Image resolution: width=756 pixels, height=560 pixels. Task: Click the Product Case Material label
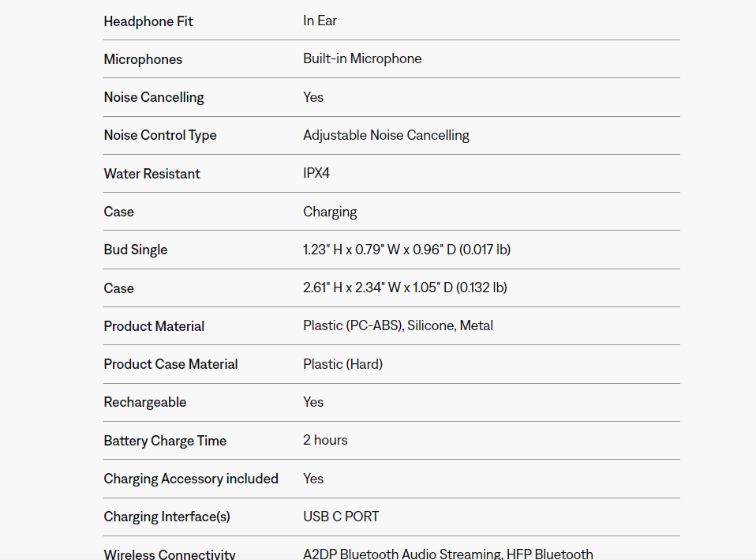point(170,364)
